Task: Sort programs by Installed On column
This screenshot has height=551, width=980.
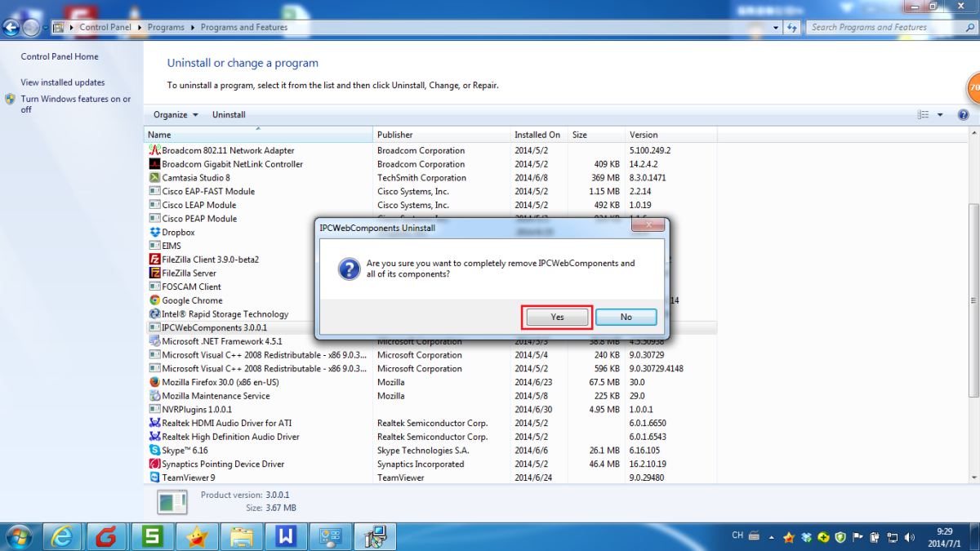Action: pos(539,135)
